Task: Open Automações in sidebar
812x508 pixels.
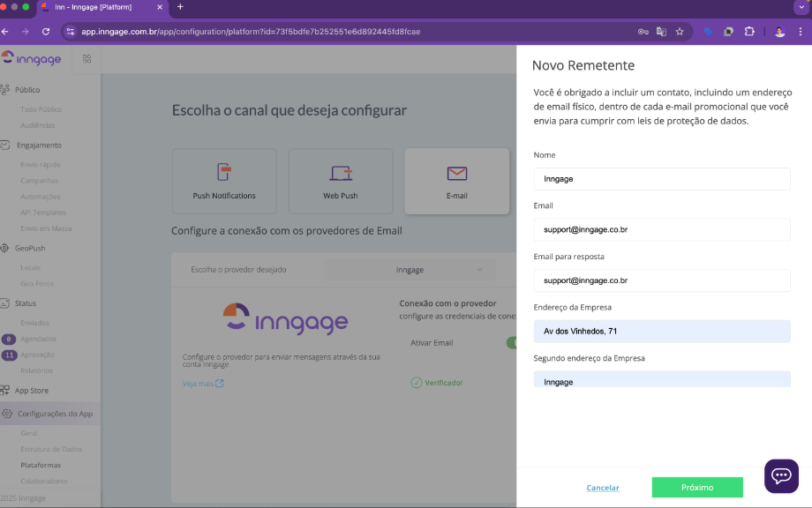Action: 41,197
